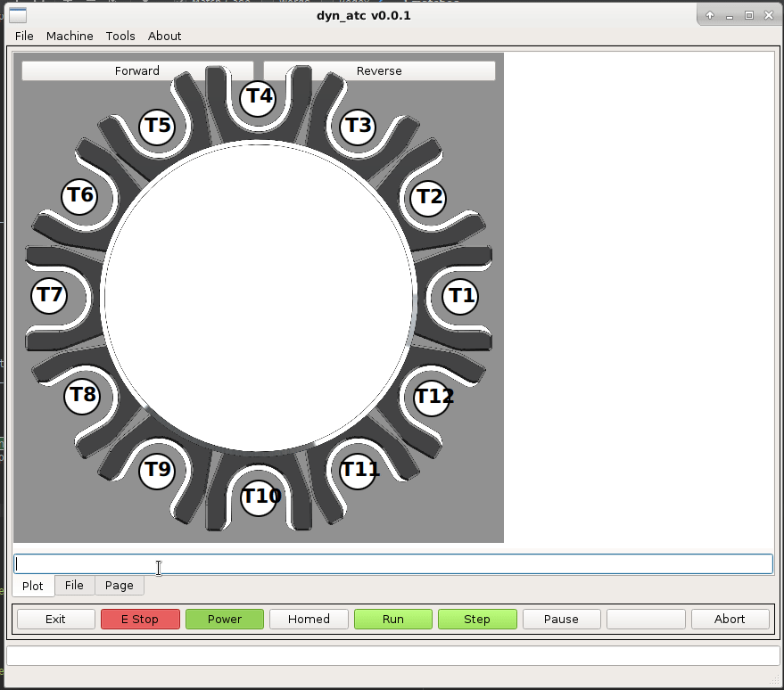
Task: Close the dyn_atc window
Action: coord(769,15)
